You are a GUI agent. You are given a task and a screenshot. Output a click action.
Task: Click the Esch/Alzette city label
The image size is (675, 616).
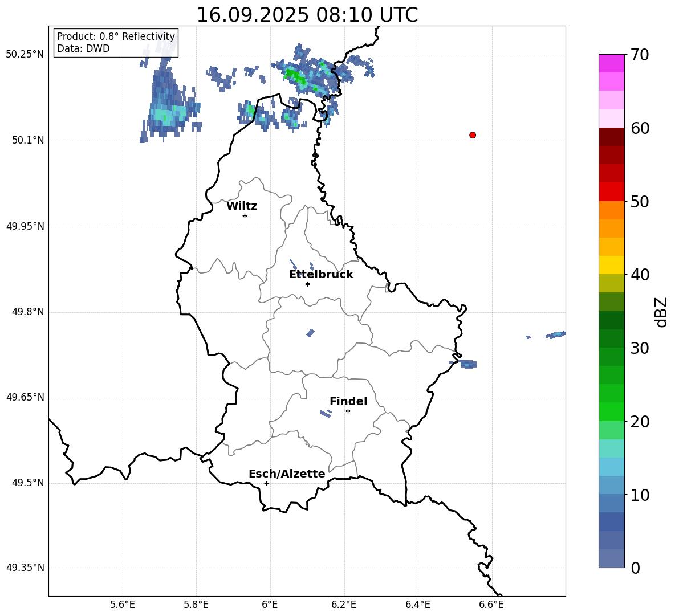pos(287,474)
